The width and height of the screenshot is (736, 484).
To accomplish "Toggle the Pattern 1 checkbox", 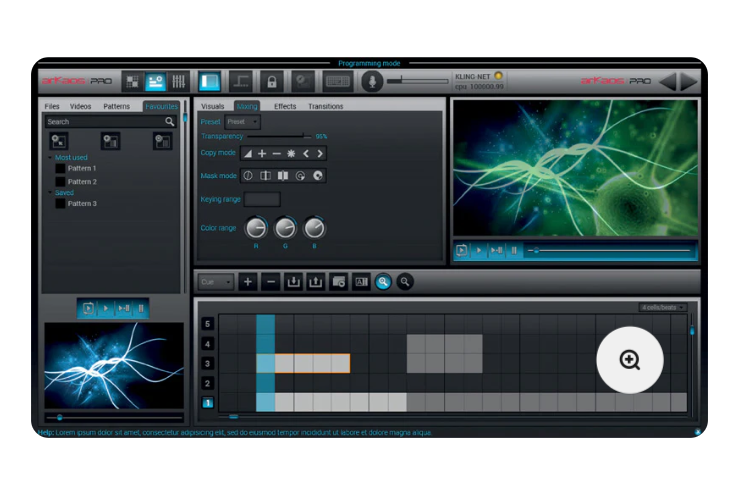I will pyautogui.click(x=60, y=168).
